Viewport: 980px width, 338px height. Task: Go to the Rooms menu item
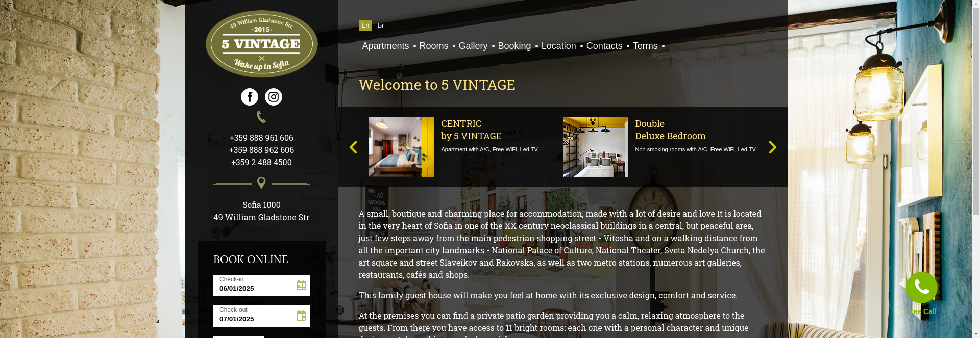click(434, 46)
